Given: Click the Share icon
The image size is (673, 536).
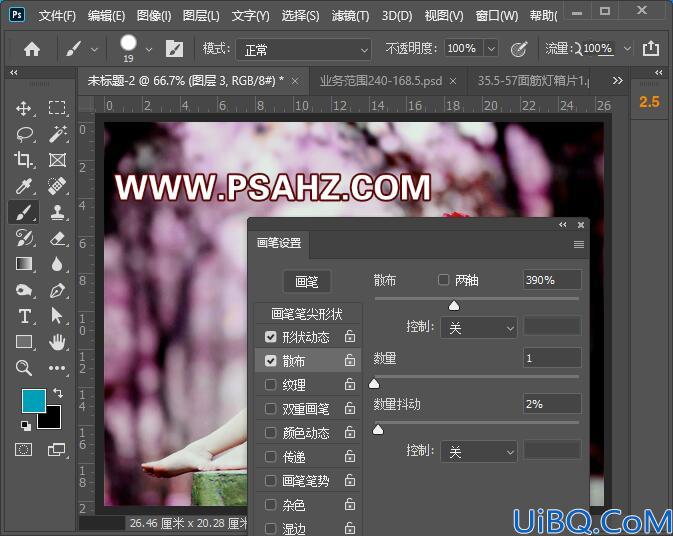Looking at the screenshot, I should pyautogui.click(x=651, y=48).
